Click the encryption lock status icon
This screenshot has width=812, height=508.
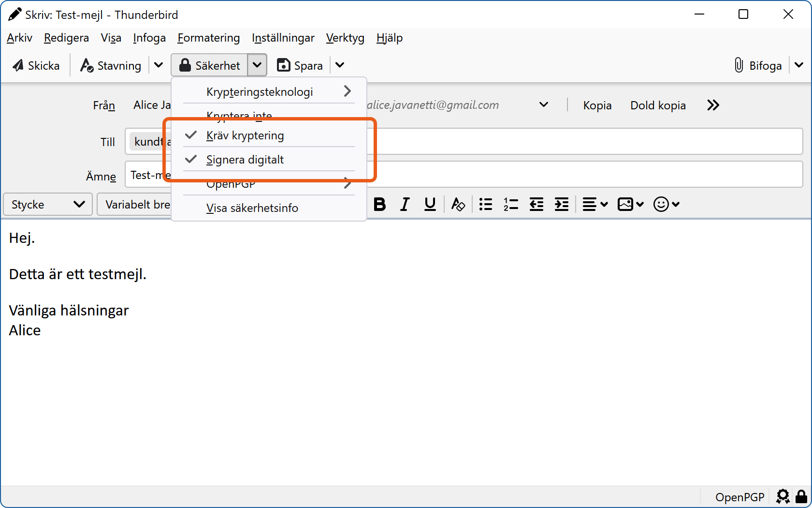pos(801,497)
